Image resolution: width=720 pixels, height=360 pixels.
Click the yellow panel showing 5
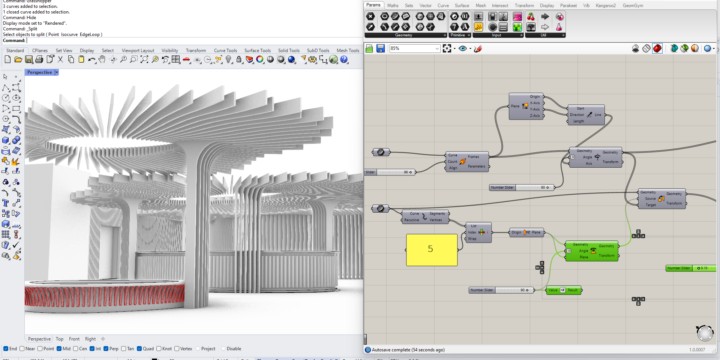tap(432, 250)
